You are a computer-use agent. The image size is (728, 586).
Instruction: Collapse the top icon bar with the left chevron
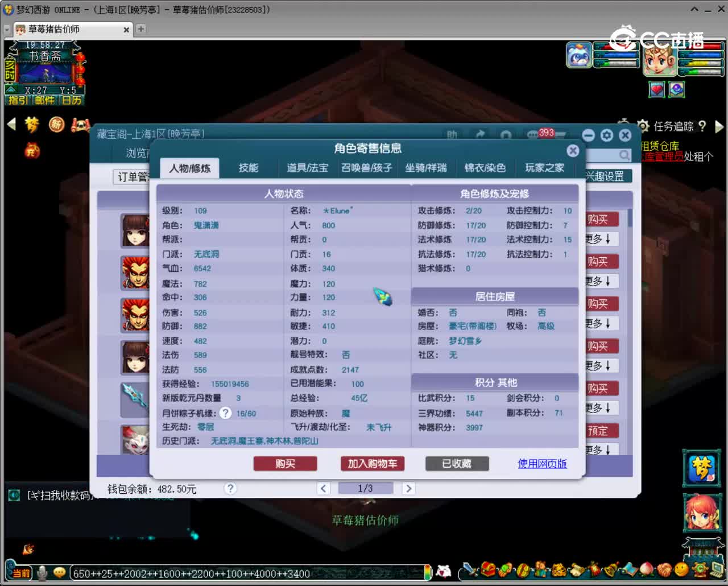coord(10,125)
